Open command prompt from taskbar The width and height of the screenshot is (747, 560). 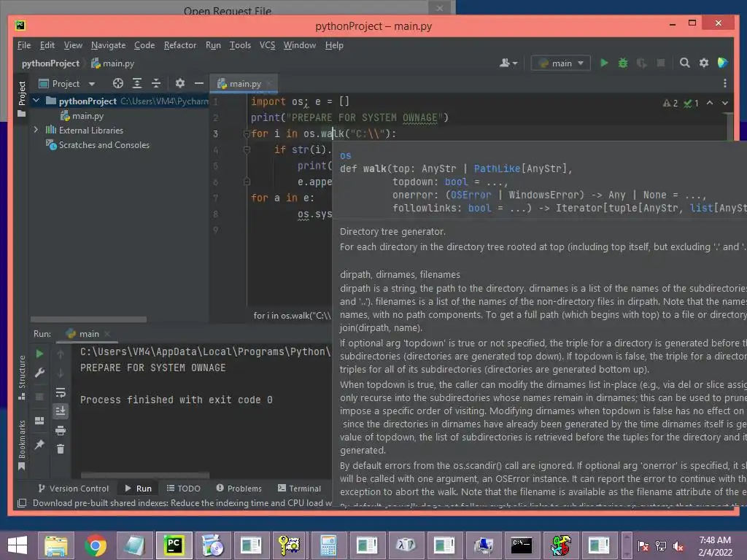pos(521,545)
